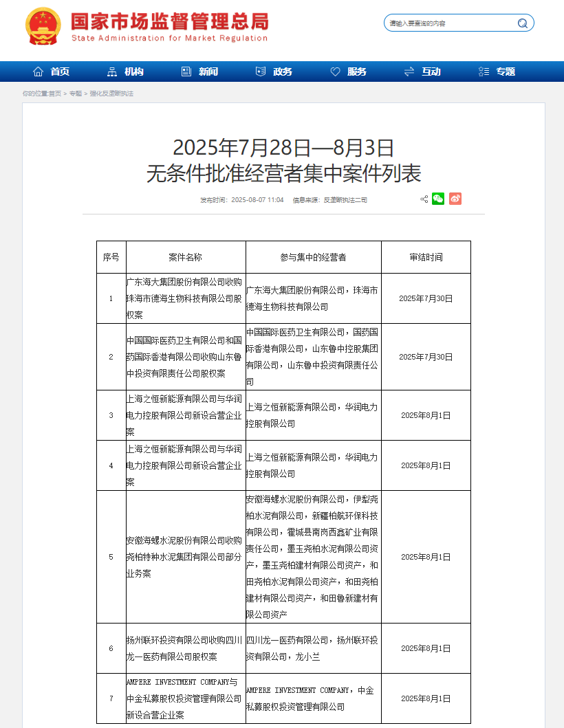The image size is (564, 728).
Task: Share the article via Weibo icon
Action: click(x=455, y=199)
